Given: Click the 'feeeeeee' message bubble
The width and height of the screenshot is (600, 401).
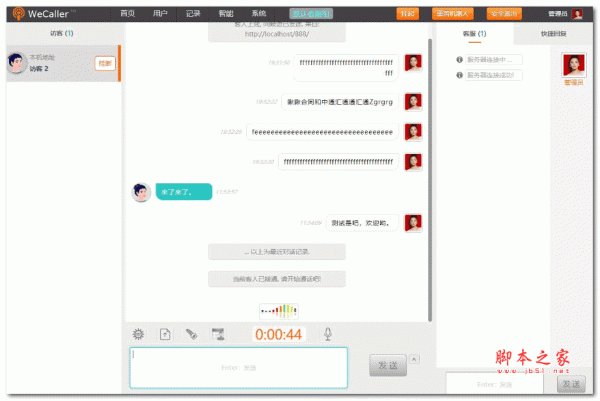Looking at the screenshot, I should coord(322,132).
